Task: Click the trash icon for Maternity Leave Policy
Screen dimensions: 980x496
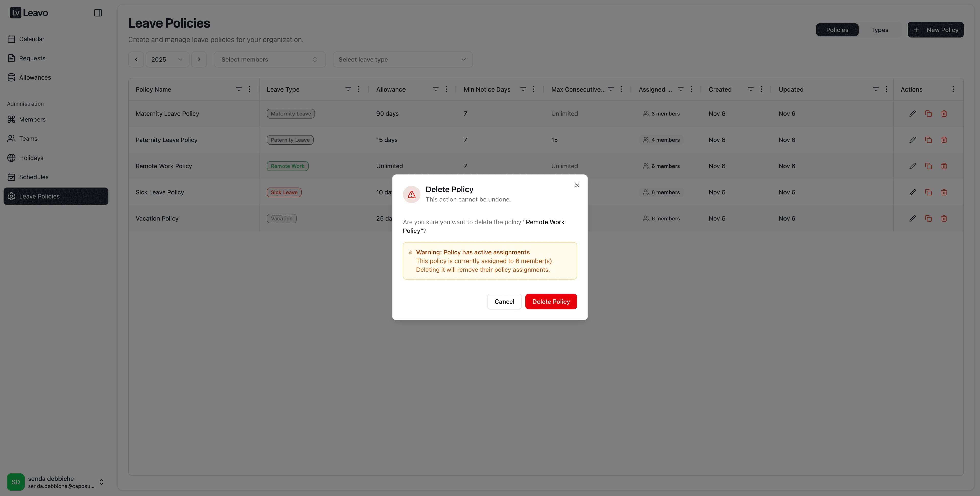Action: point(944,114)
